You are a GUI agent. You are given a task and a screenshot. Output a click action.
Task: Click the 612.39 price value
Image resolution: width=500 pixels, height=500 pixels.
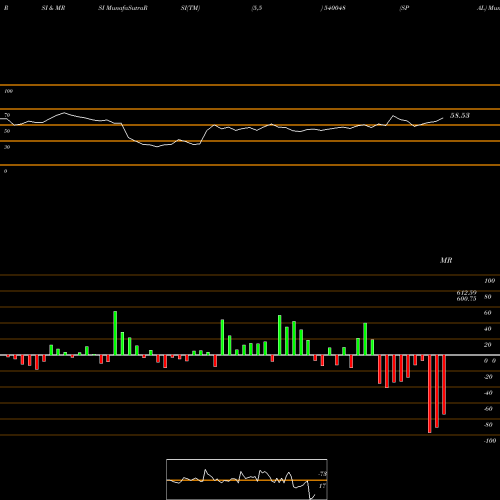click(466, 293)
